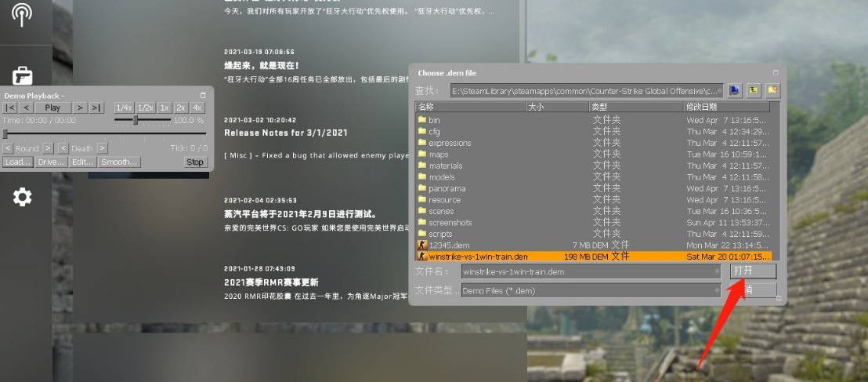This screenshot has height=382, width=868.
Task: Click the Edit... button in Demo Playback
Action: tap(82, 162)
